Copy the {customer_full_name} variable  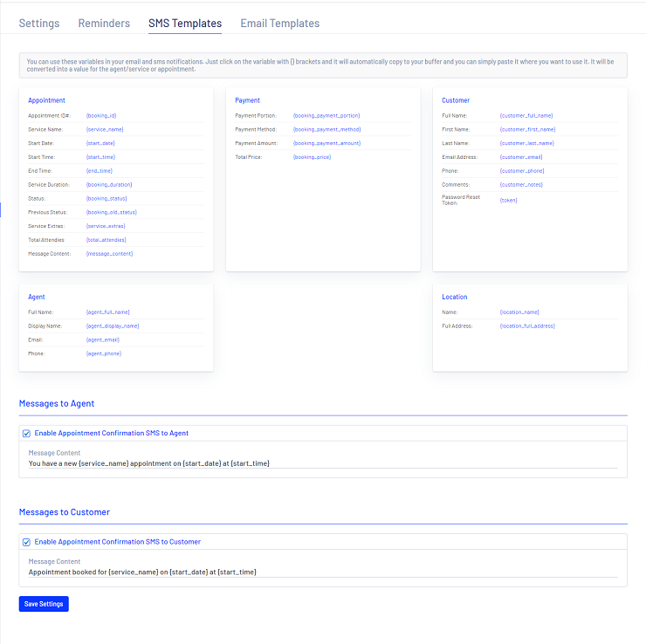[x=526, y=115]
